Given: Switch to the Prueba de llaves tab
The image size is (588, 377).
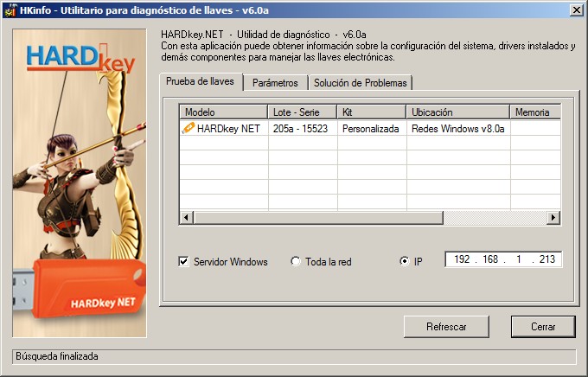Looking at the screenshot, I should pos(201,81).
